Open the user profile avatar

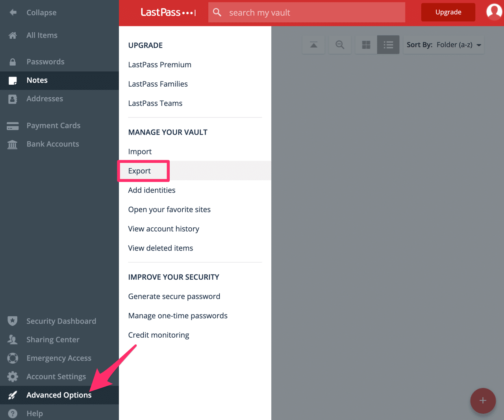pos(494,12)
